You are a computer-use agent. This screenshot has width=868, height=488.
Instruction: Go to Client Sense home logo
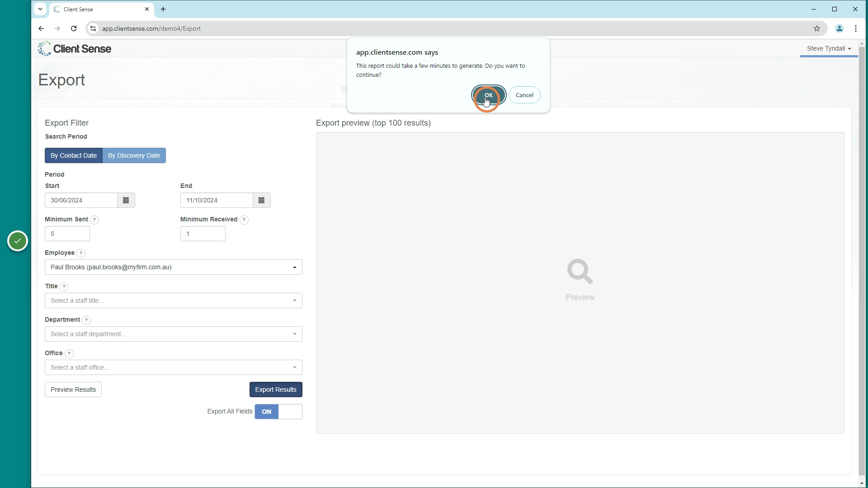[x=75, y=48]
